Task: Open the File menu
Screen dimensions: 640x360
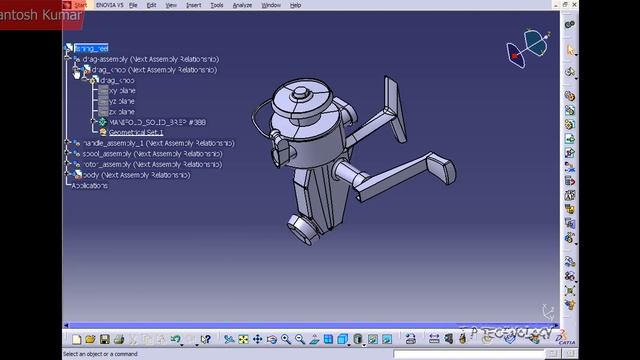Action: point(133,5)
